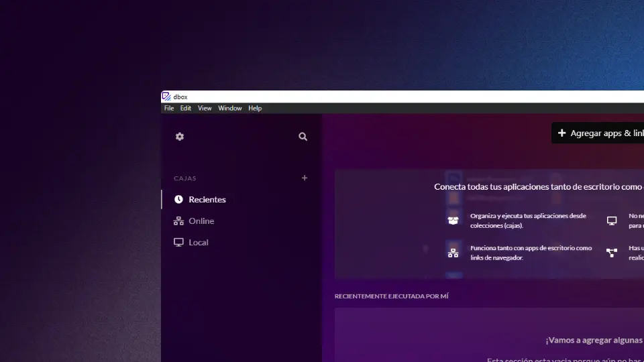
Task: Open settings via the gear icon
Action: (x=180, y=137)
